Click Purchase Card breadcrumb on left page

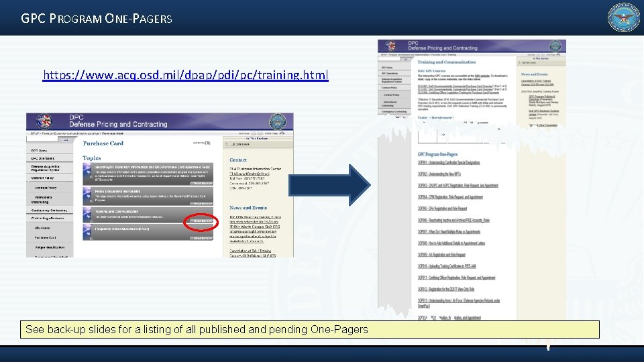[x=113, y=133]
